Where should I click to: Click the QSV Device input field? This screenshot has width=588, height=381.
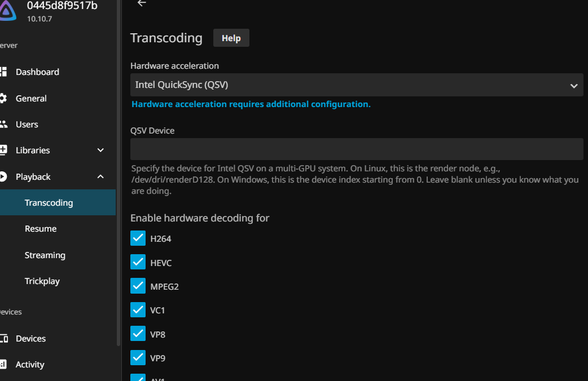[357, 148]
